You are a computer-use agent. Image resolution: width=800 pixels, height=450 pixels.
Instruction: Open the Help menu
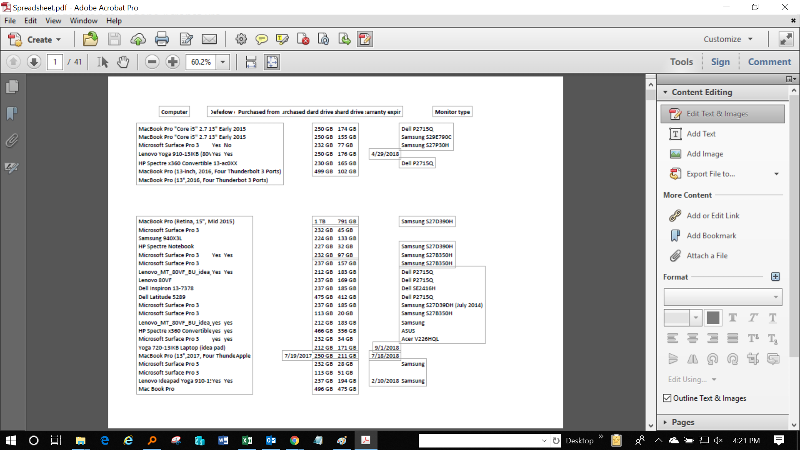click(x=114, y=21)
